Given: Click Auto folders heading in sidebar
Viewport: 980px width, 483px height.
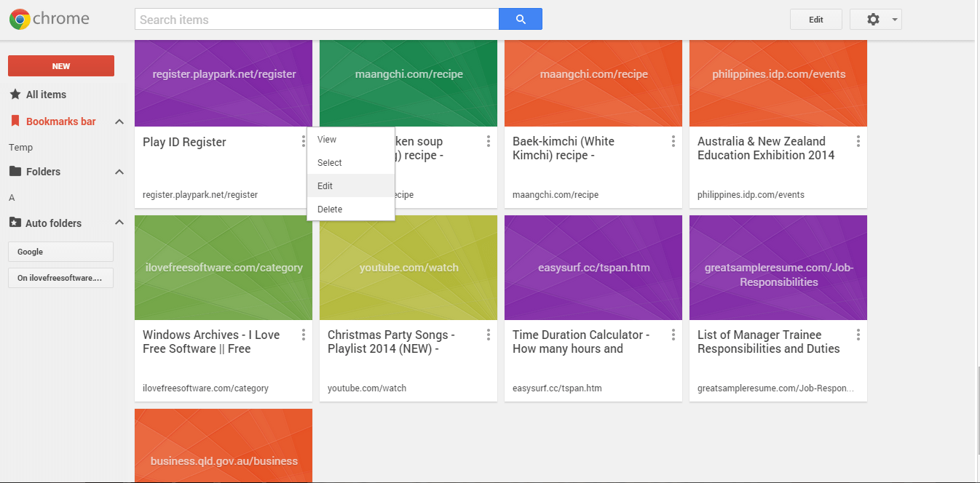Looking at the screenshot, I should click(53, 223).
